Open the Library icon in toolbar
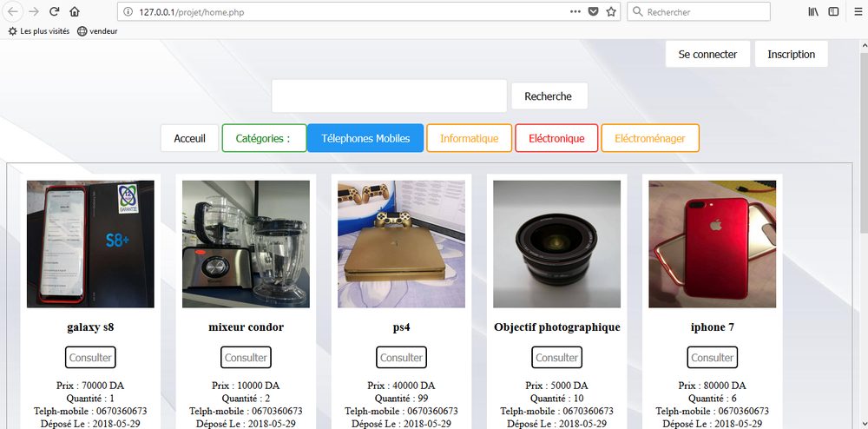Viewport: 868px width, 429px height. 813,11
